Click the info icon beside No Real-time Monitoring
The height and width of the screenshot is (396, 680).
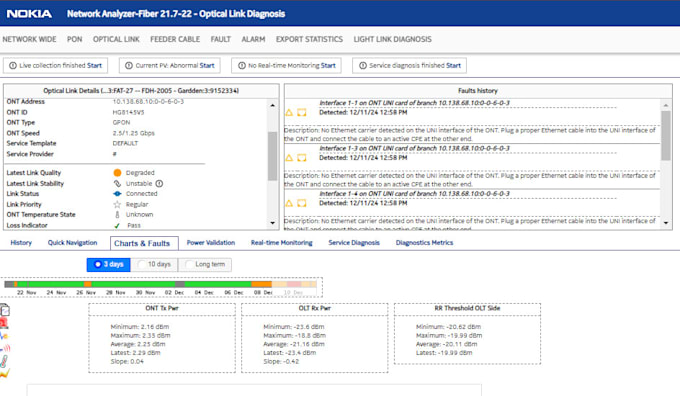pos(242,65)
